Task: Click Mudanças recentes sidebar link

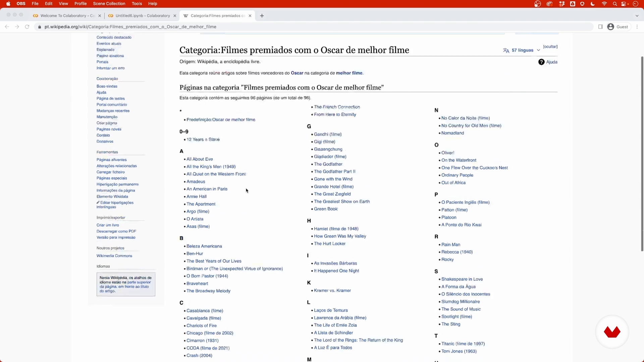Action: click(x=113, y=111)
